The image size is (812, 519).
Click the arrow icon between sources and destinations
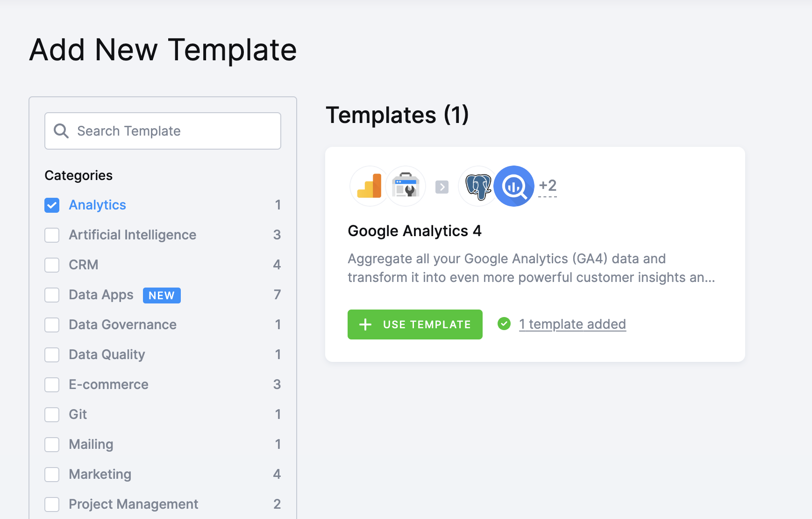[x=442, y=187]
